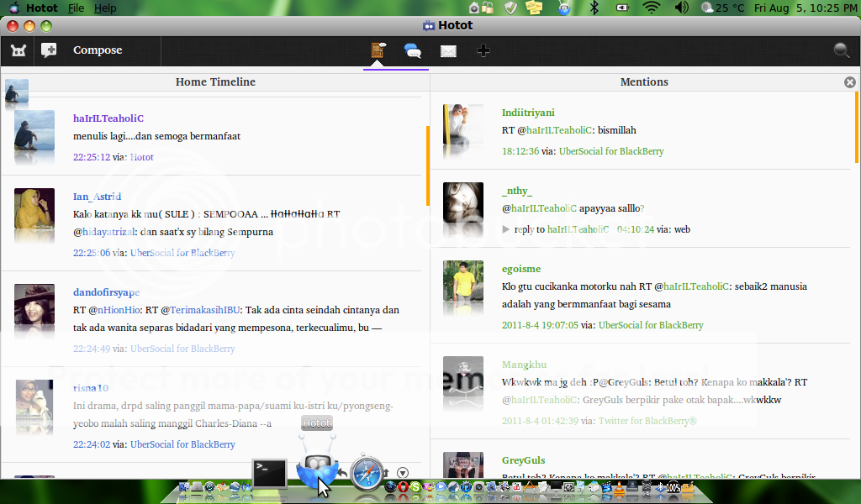Click the date and time display

click(805, 8)
